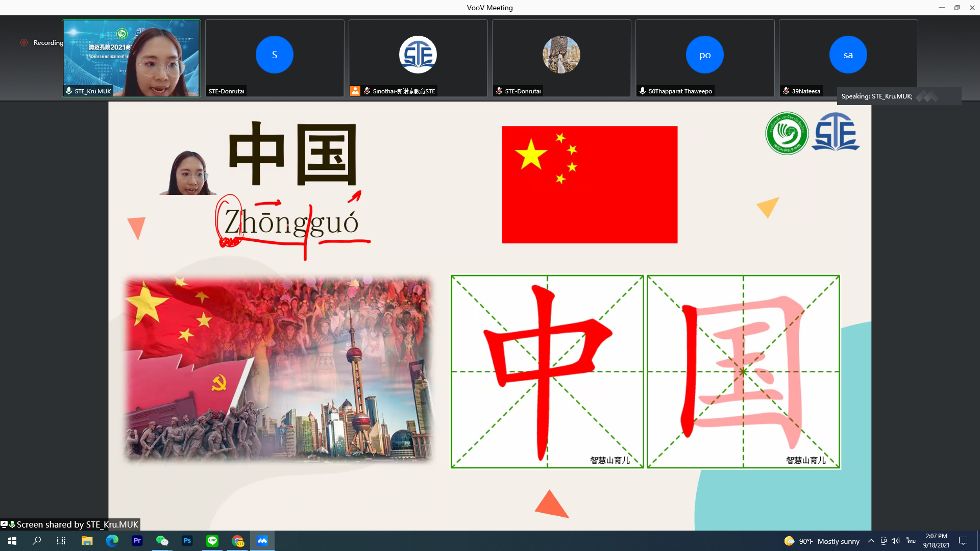Click the green Confucius Institute logo

787,133
